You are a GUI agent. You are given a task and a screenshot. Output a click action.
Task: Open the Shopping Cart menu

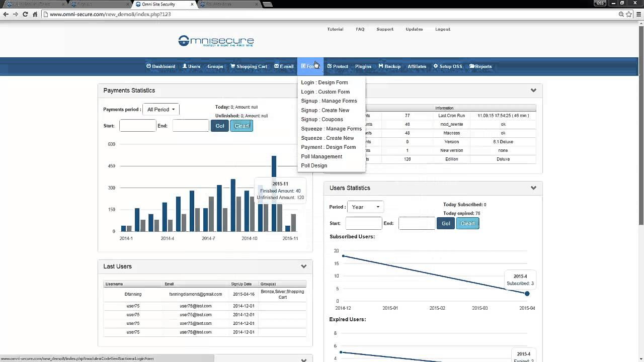click(x=249, y=66)
